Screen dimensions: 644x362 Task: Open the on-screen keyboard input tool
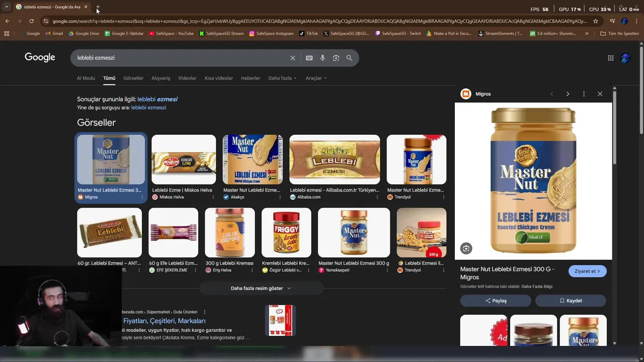click(x=309, y=58)
